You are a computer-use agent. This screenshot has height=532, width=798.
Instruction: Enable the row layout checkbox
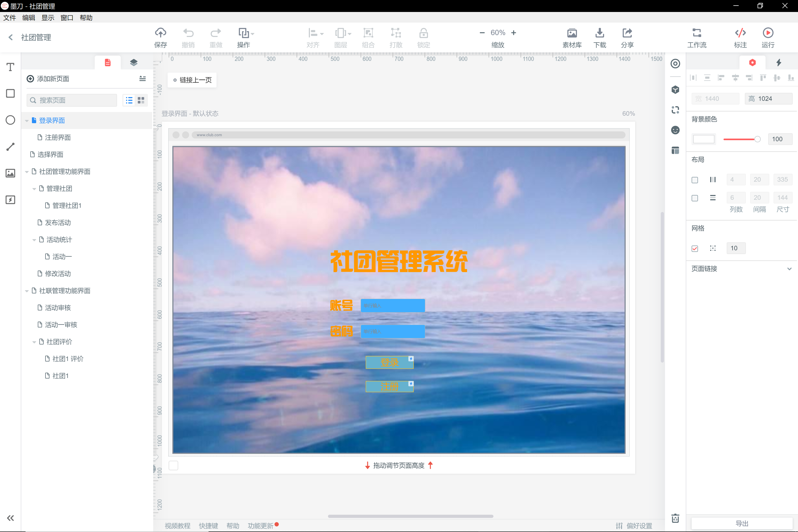[695, 198]
